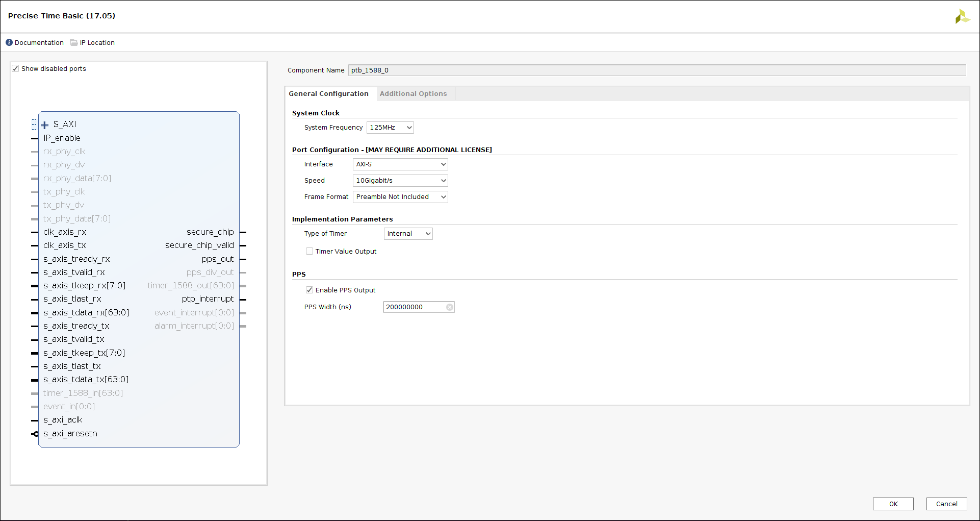Screen dimensions: 980x521
Task: Select the tx_phy_dv port
Action: pyautogui.click(x=64, y=205)
